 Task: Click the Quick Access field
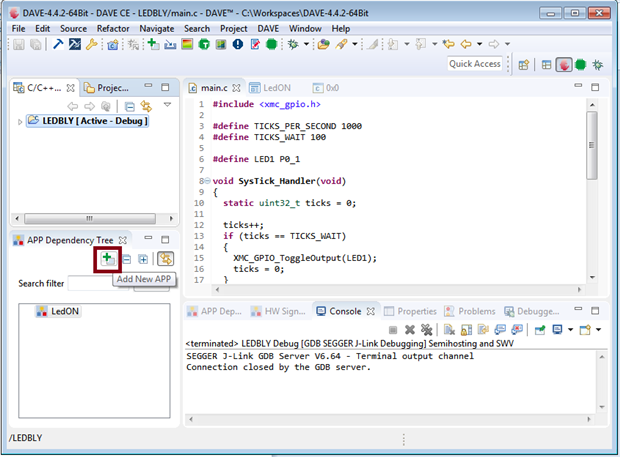point(474,64)
